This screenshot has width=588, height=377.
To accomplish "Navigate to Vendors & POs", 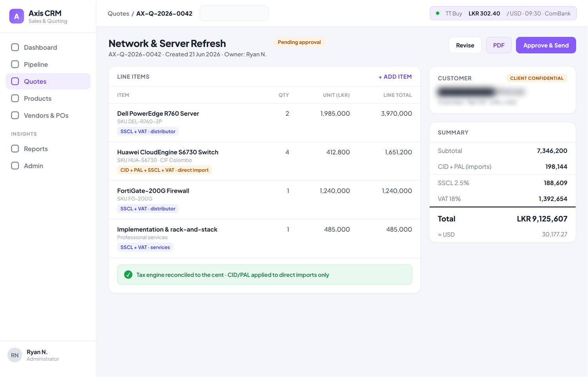I will coord(48,115).
